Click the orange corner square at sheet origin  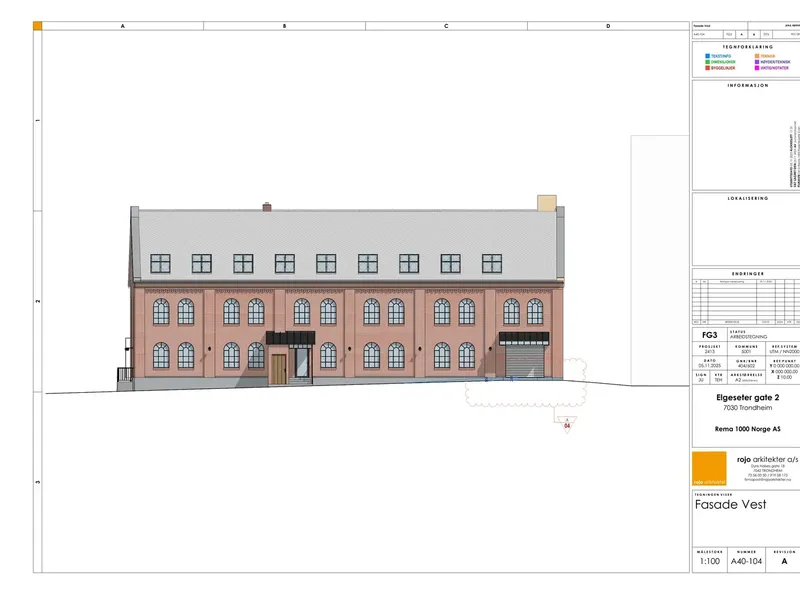(x=37, y=26)
